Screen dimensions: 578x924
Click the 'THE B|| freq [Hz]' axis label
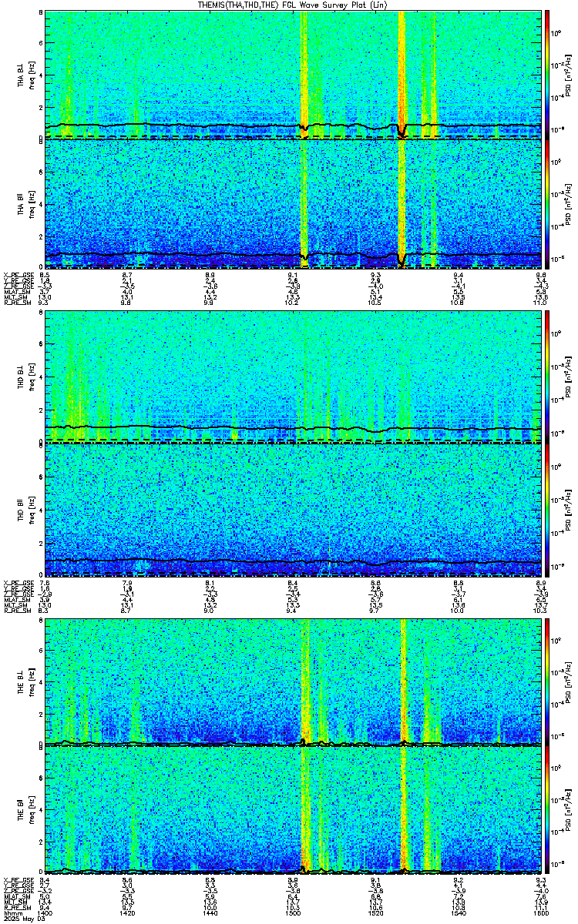(25, 812)
